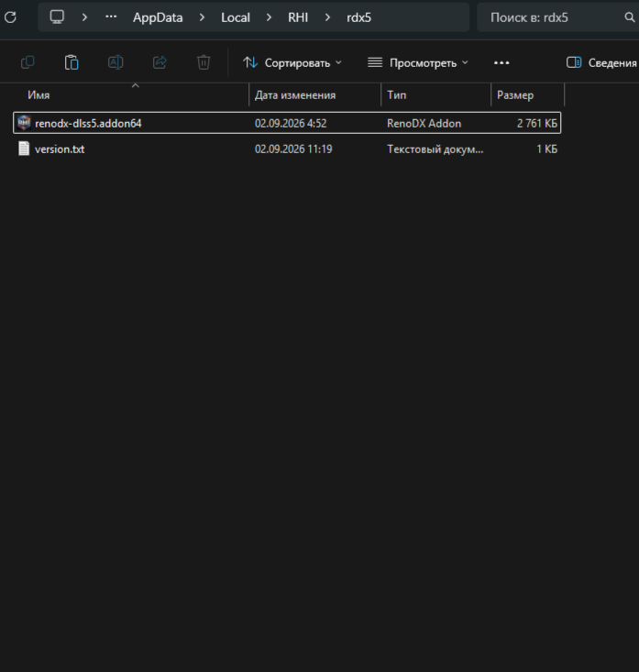Click the refresh icon in address bar

pyautogui.click(x=10, y=17)
